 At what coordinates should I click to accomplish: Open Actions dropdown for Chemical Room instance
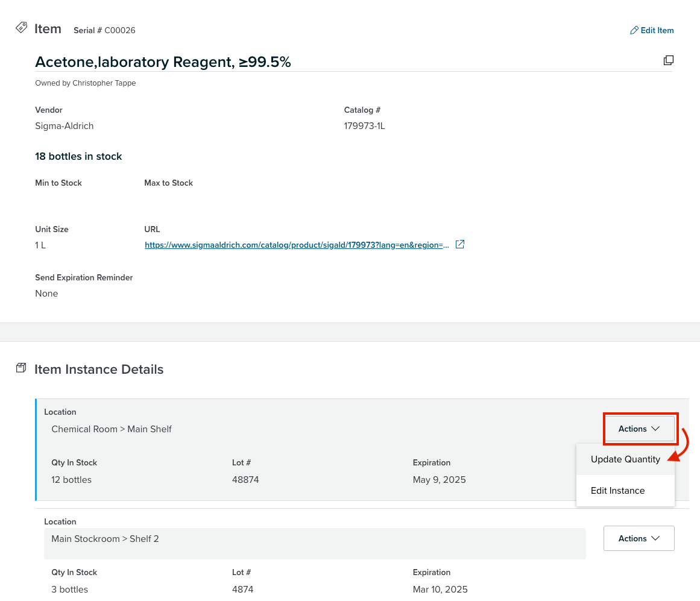(x=639, y=429)
